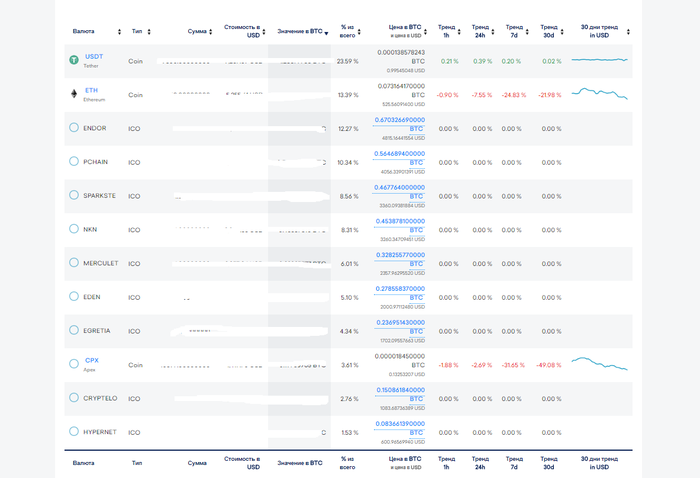Sort by Тренд 1h arrows

pyautogui.click(x=459, y=32)
